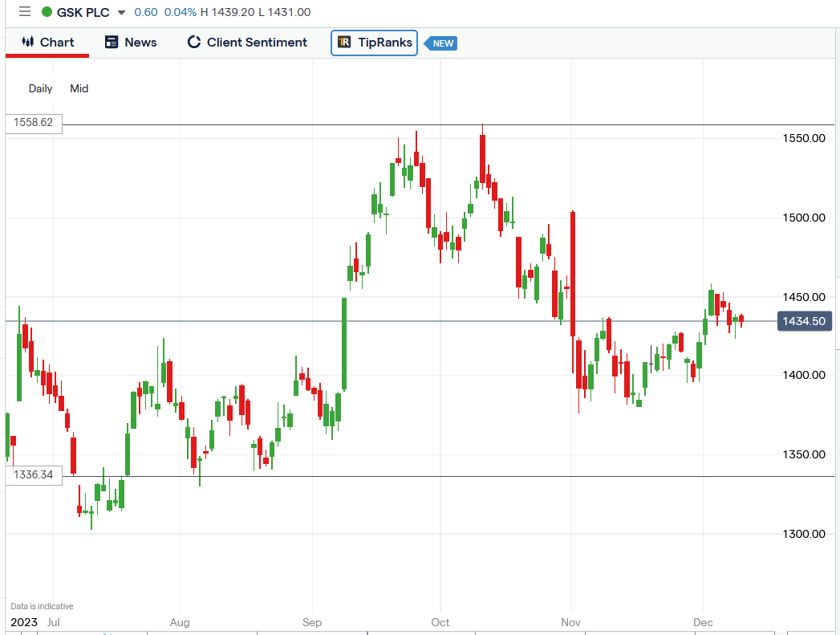Click the tall green gap-up candle in September
840x635 pixels.
(344, 344)
